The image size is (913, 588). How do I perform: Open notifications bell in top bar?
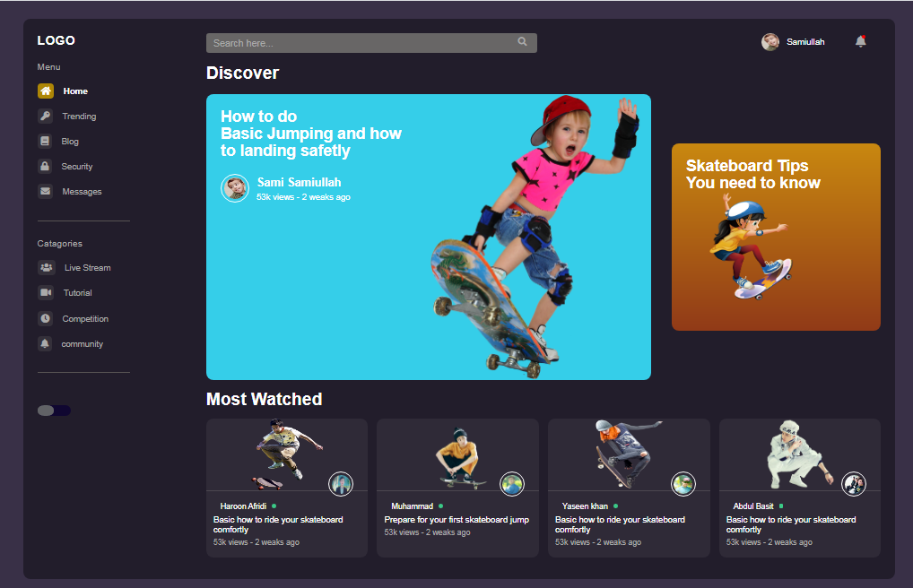(861, 42)
